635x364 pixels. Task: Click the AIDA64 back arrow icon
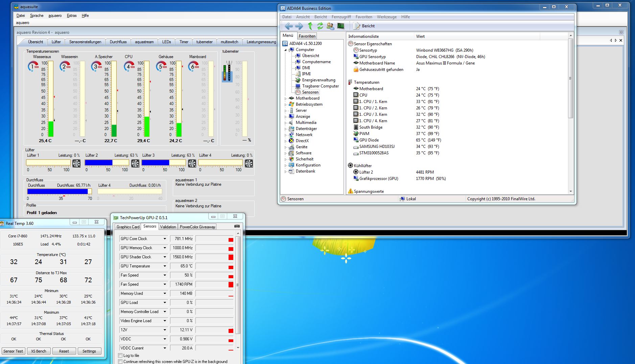click(288, 26)
